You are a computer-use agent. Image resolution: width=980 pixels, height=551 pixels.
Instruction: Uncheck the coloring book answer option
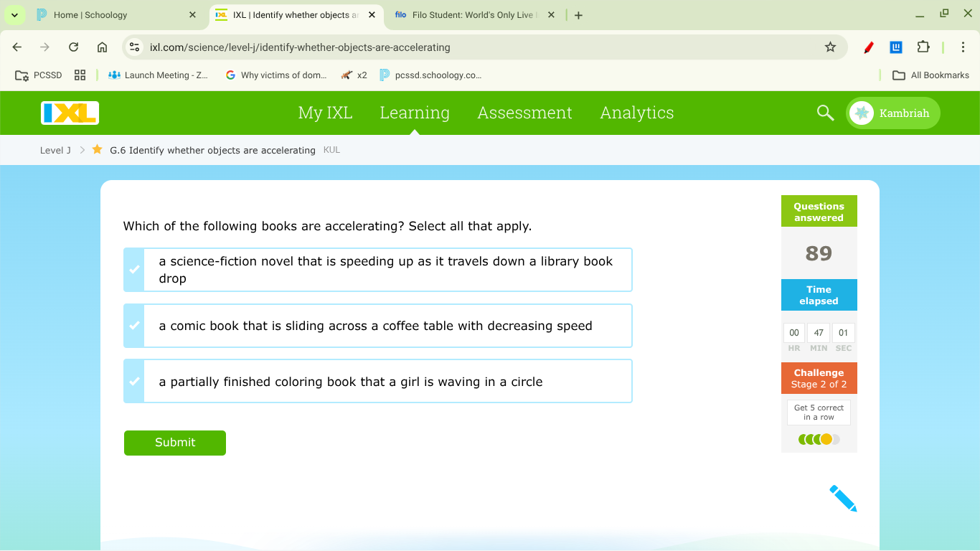pyautogui.click(x=133, y=381)
